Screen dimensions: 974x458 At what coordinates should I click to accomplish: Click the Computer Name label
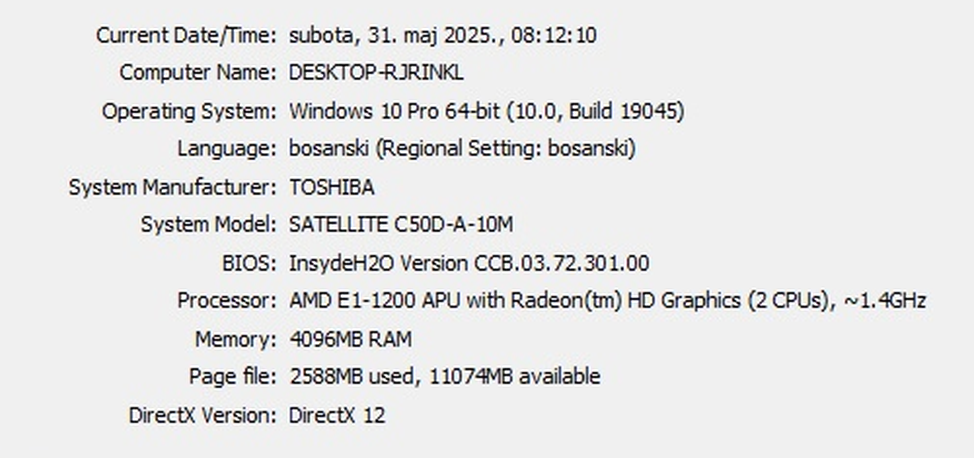(x=198, y=73)
